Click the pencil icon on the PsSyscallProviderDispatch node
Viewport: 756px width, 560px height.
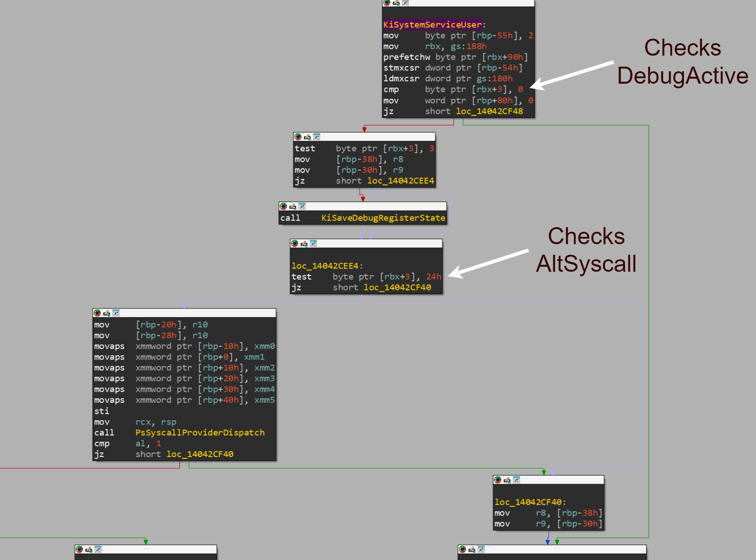[107, 313]
